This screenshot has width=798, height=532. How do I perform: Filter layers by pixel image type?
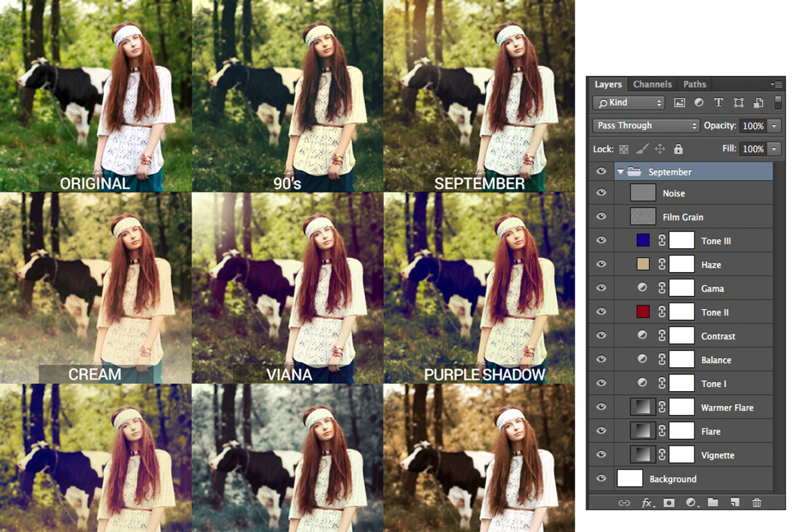click(679, 102)
